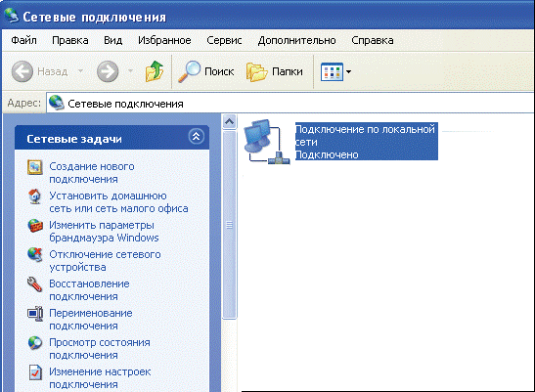Click the network globe icon in address bar

click(57, 103)
